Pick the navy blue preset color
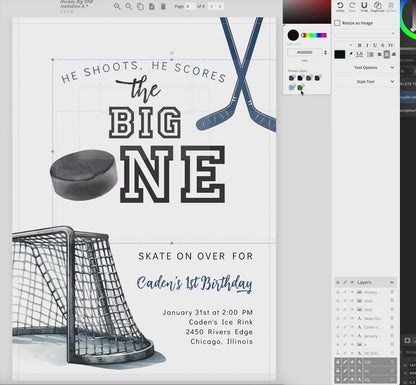Viewport: 416px width, 385px height. (292, 78)
